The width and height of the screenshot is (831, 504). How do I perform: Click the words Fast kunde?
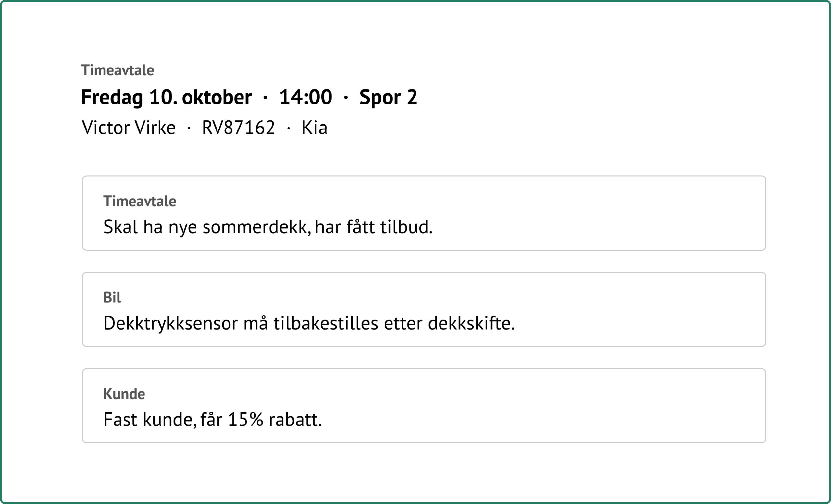pyautogui.click(x=150, y=420)
